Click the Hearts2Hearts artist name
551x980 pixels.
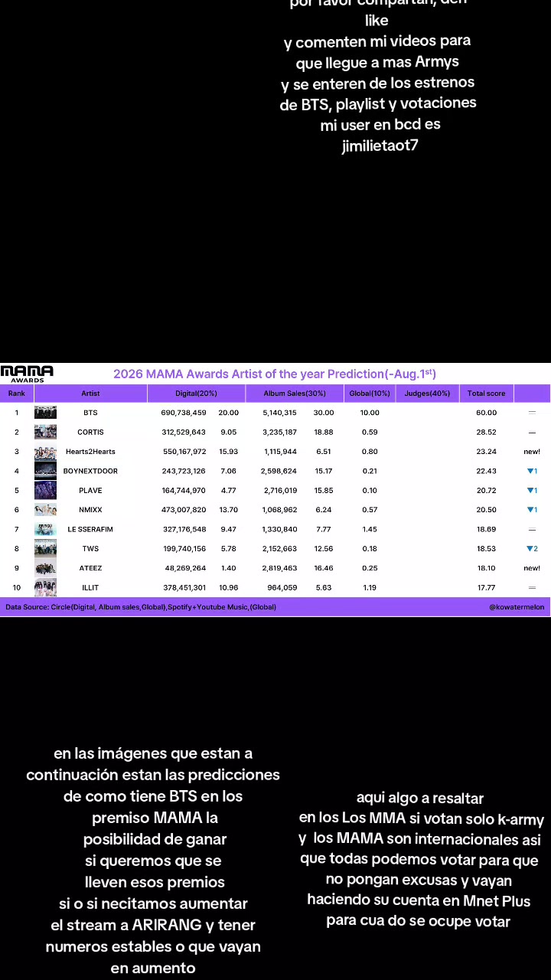[90, 452]
